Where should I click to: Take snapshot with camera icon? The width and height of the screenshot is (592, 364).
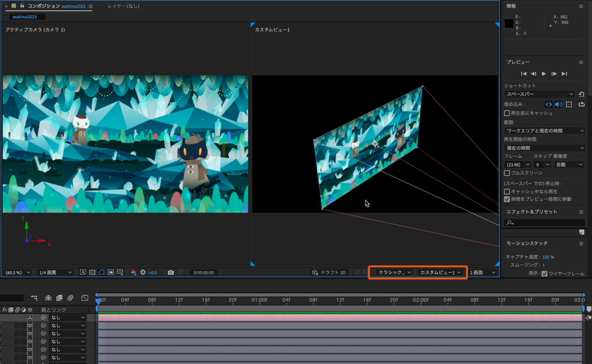[171, 273]
